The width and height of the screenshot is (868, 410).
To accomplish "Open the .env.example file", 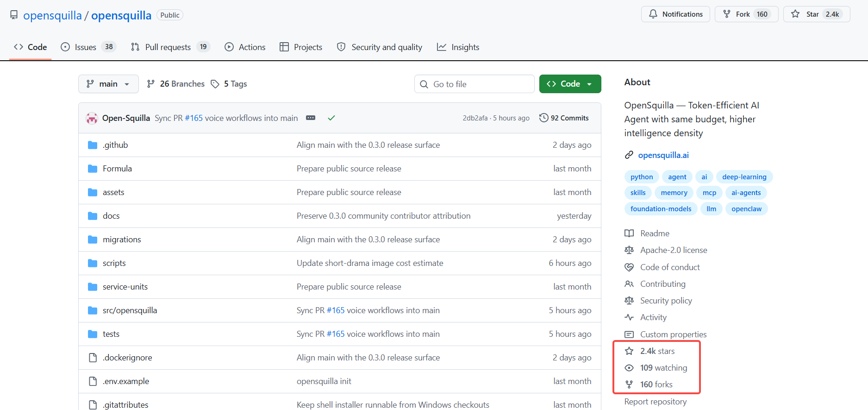I will tap(126, 381).
